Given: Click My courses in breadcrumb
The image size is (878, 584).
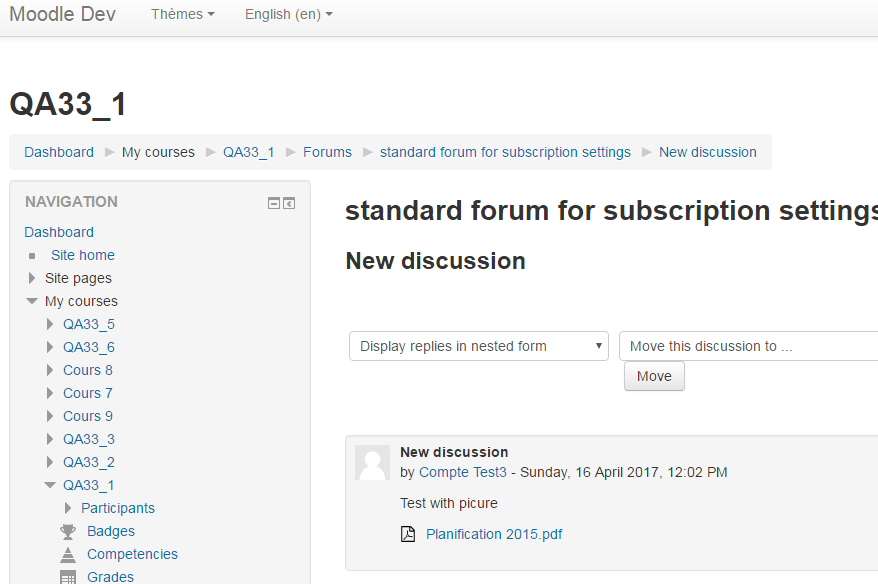Looking at the screenshot, I should coord(158,152).
